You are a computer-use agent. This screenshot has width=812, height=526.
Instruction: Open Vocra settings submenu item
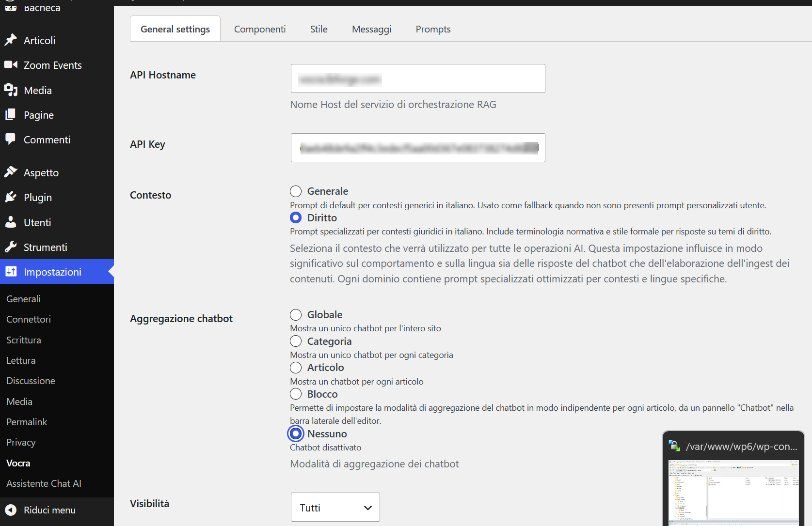pos(18,463)
